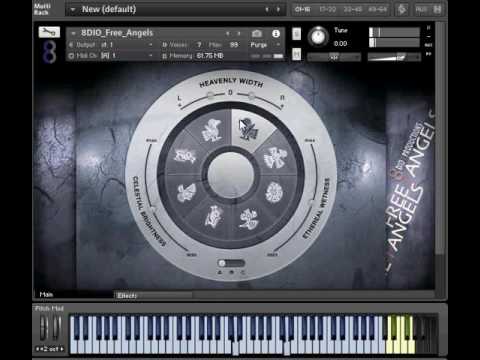Viewport: 480px width, 360px height.
Task: Open the multi preset dropdown arrow
Action: click(73, 9)
